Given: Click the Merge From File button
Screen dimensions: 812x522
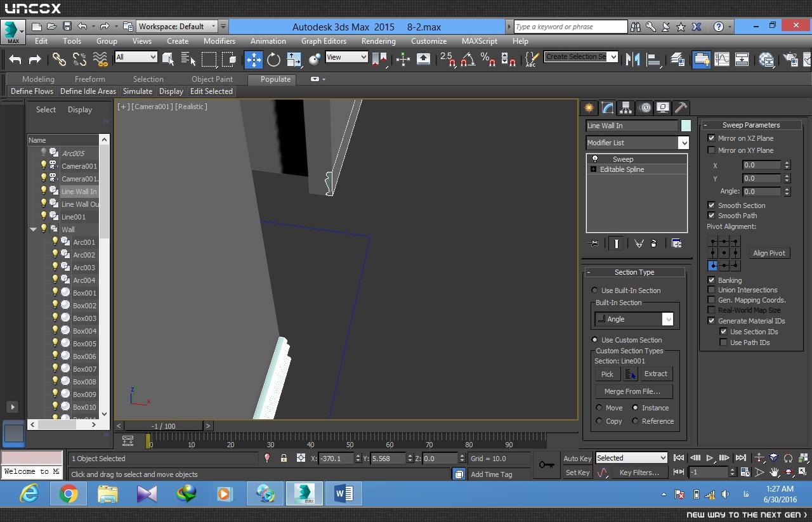Looking at the screenshot, I should point(632,391).
